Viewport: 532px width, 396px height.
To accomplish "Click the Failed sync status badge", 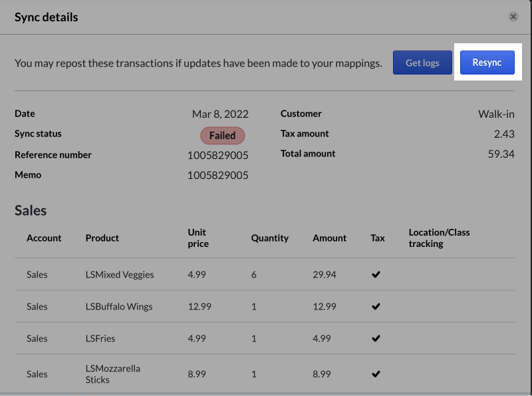I will tap(222, 135).
